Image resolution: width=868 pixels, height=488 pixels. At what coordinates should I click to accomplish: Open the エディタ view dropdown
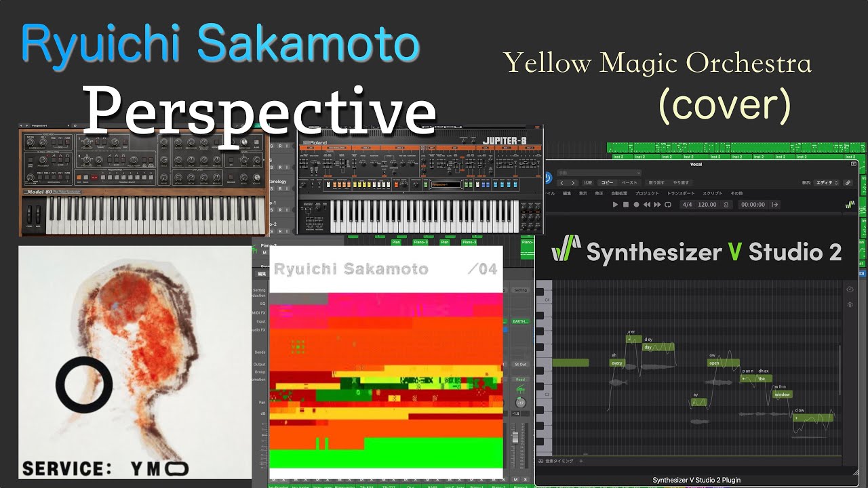pyautogui.click(x=827, y=182)
